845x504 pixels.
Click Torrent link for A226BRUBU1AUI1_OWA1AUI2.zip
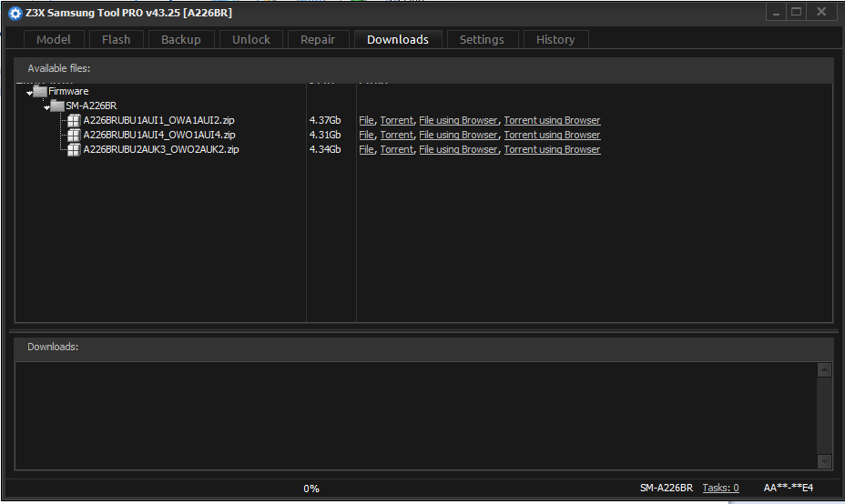tap(397, 120)
